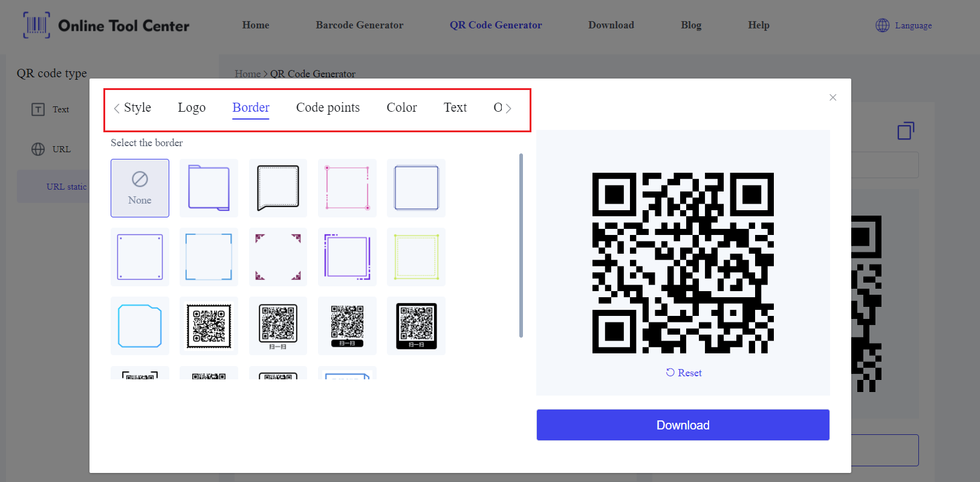Choose the pink thin-line border with dots
This screenshot has height=482, width=980.
(347, 188)
